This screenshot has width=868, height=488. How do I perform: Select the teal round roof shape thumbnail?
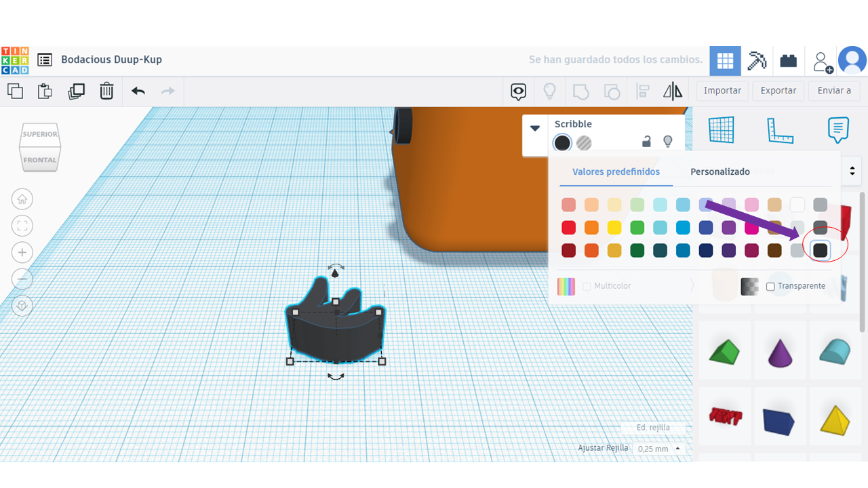tap(835, 352)
